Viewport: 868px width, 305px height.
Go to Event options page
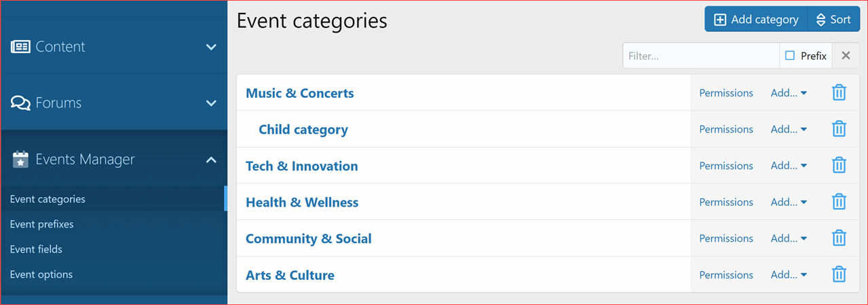(41, 274)
